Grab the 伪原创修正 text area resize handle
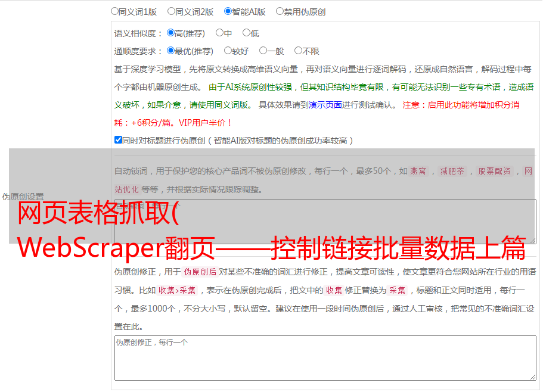Screen dimensions: 543x392 coord(533,377)
